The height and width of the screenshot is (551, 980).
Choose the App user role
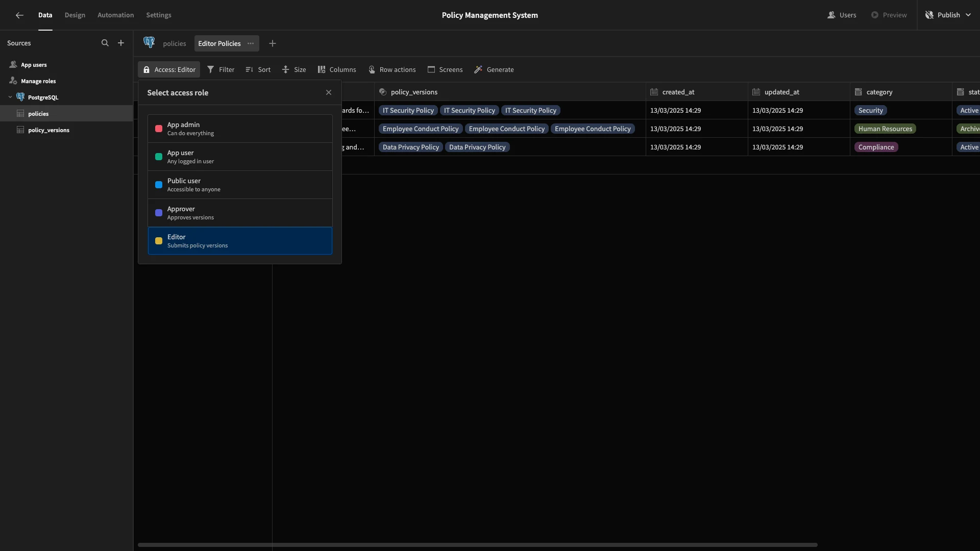pos(240,157)
